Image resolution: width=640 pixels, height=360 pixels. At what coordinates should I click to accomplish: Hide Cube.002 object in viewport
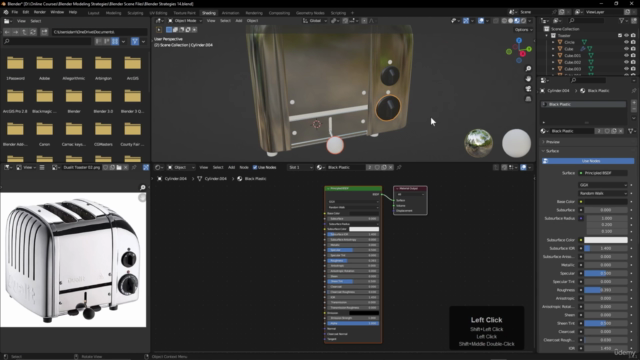[x=626, y=62]
